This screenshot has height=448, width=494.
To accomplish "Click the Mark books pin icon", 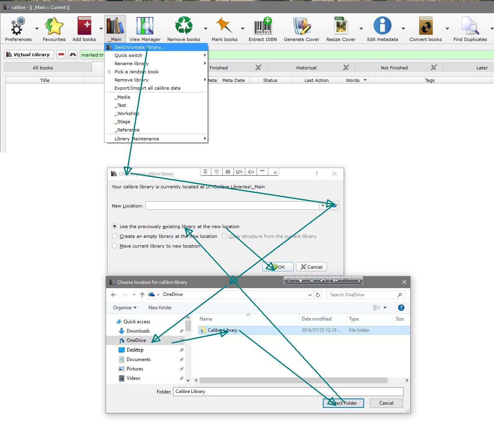I will click(224, 26).
